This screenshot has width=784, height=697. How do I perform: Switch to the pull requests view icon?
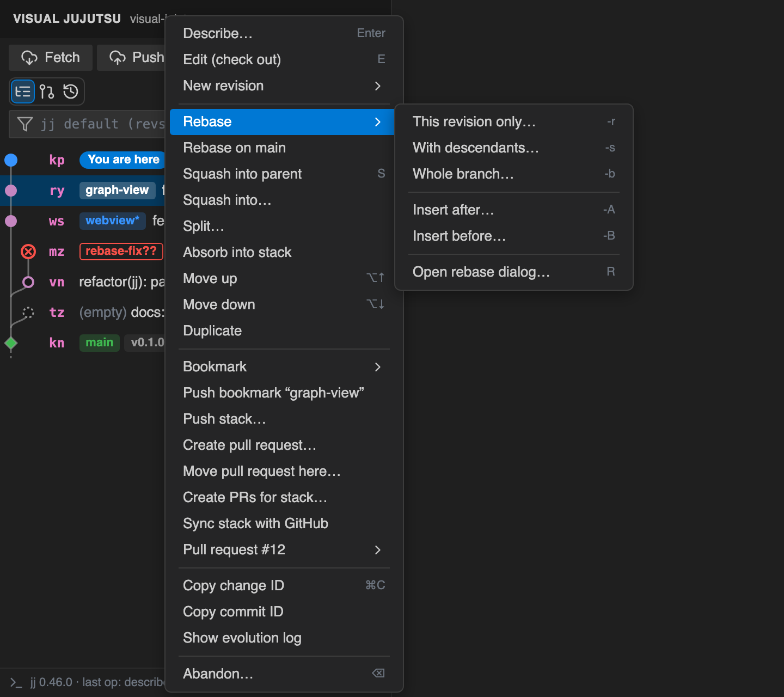click(47, 91)
